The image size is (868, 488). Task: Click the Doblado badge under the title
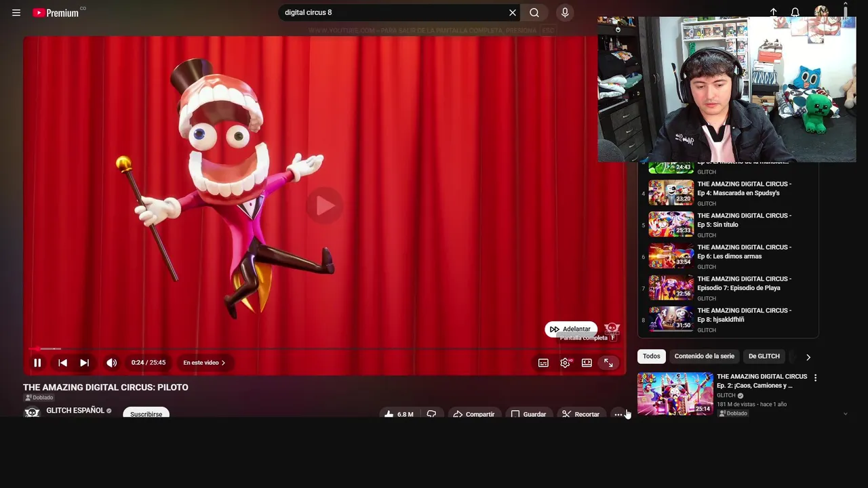39,398
